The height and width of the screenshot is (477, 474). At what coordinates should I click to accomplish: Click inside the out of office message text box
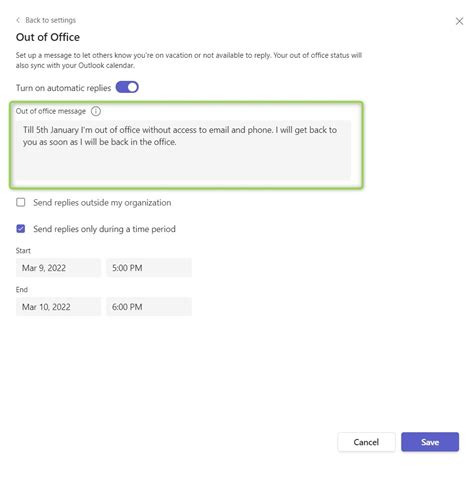[183, 150]
